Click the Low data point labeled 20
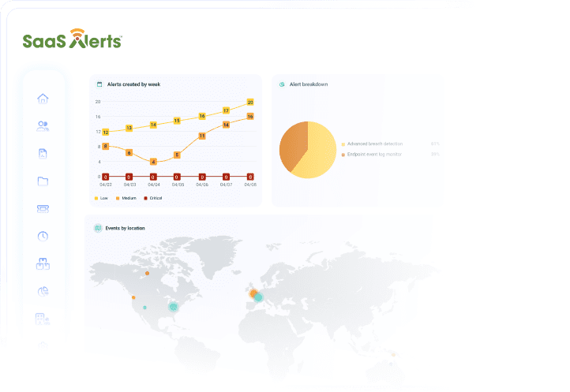The width and height of the screenshot is (570, 392). click(x=250, y=103)
